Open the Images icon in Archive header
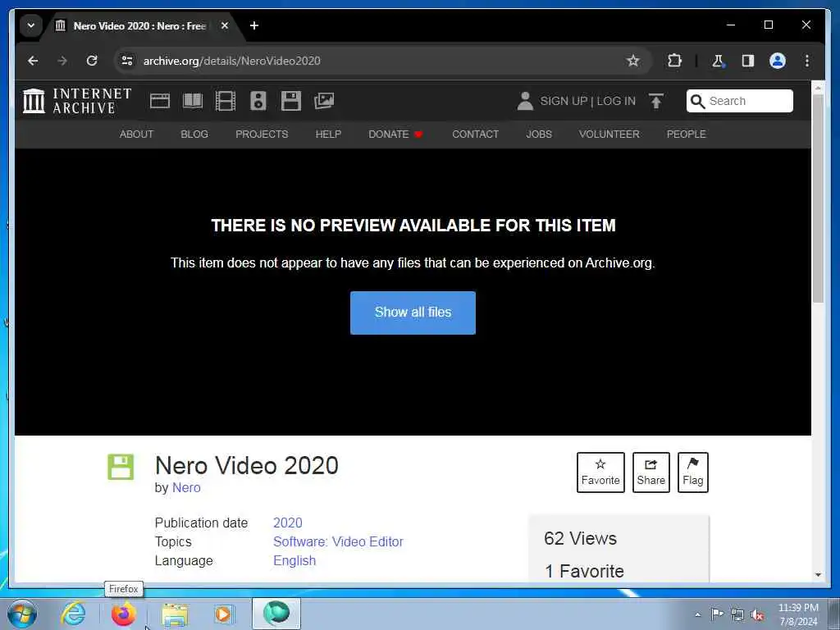Viewport: 840px width, 630px height. pyautogui.click(x=324, y=101)
